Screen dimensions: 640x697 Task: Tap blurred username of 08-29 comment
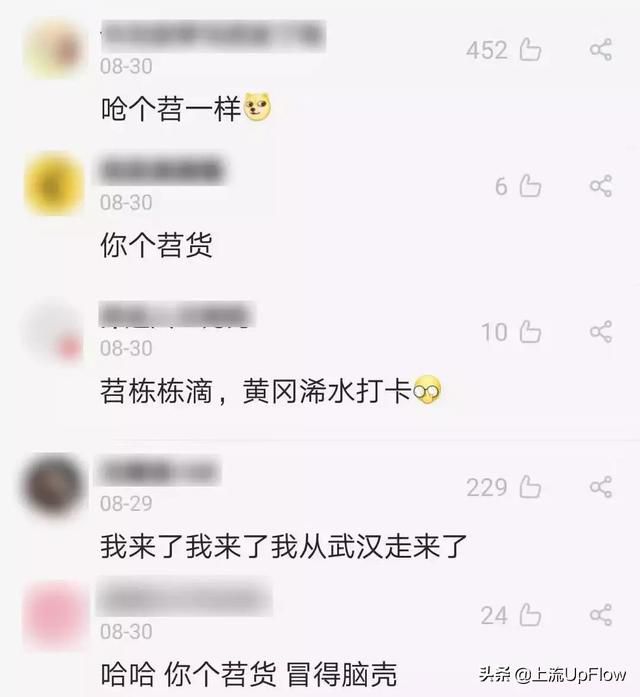tap(160, 471)
